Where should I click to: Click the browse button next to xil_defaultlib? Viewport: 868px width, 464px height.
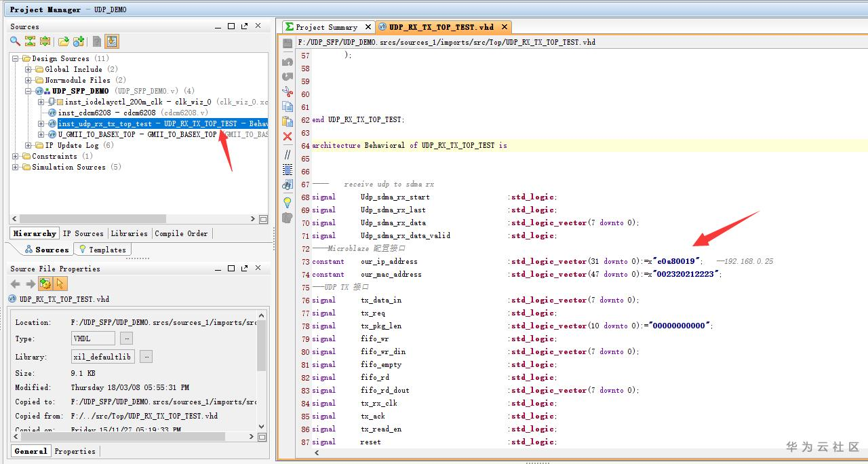[146, 357]
